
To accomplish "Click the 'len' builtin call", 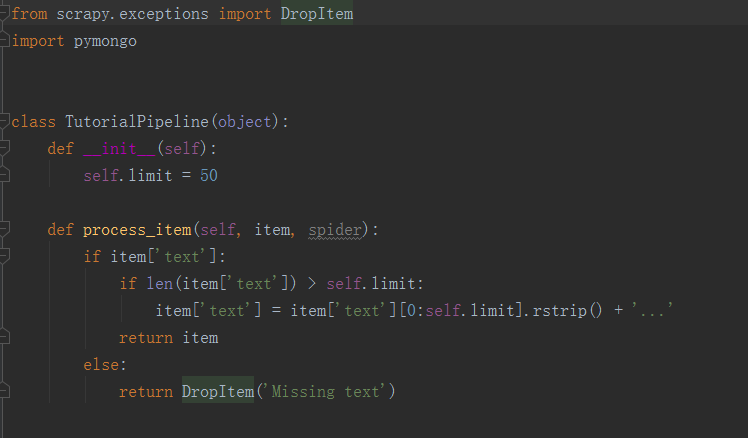I will click(x=159, y=284).
